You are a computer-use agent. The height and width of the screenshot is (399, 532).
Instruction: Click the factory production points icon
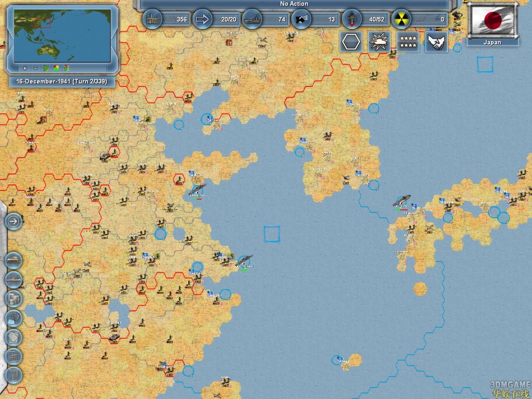[x=152, y=19]
